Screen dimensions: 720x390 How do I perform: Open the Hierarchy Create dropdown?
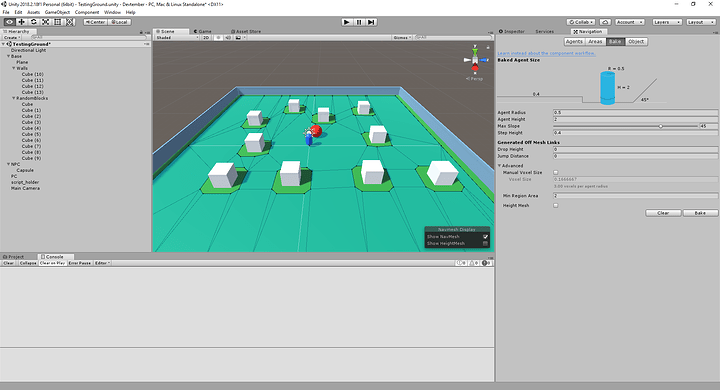point(12,38)
